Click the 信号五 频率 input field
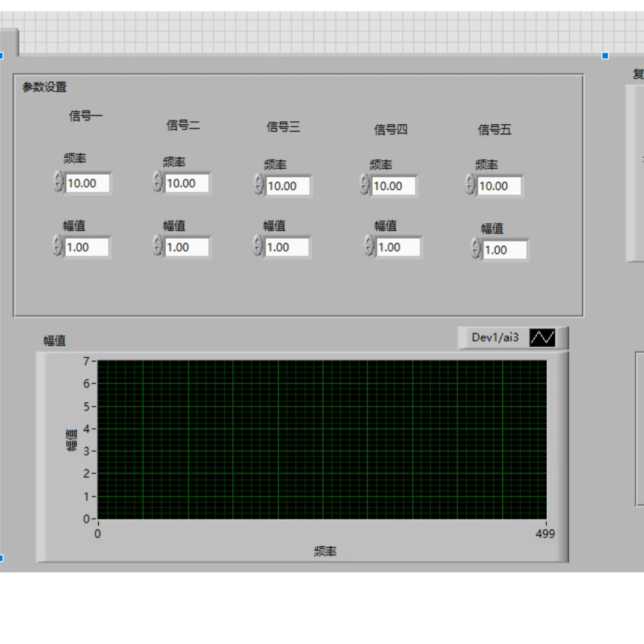Screen dimensions: 644x644 point(499,186)
